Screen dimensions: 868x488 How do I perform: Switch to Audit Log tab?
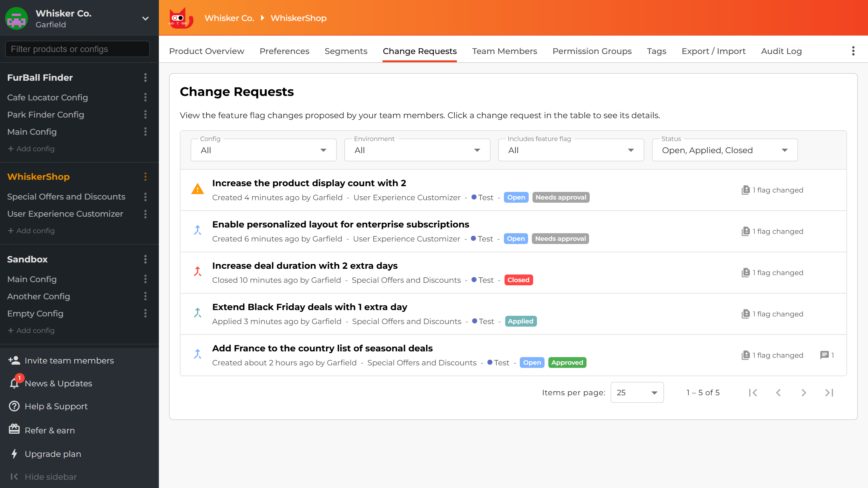(781, 51)
